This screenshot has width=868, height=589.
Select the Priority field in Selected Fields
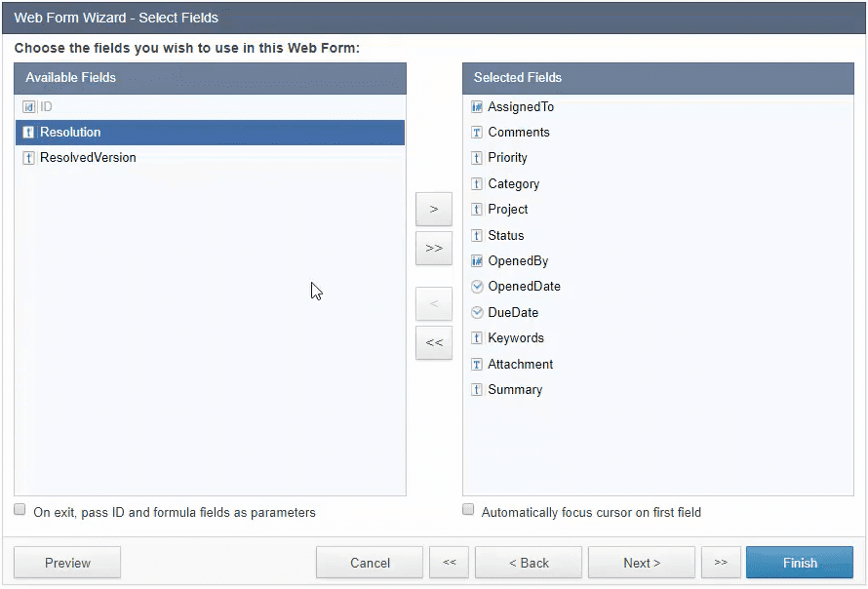click(x=507, y=158)
